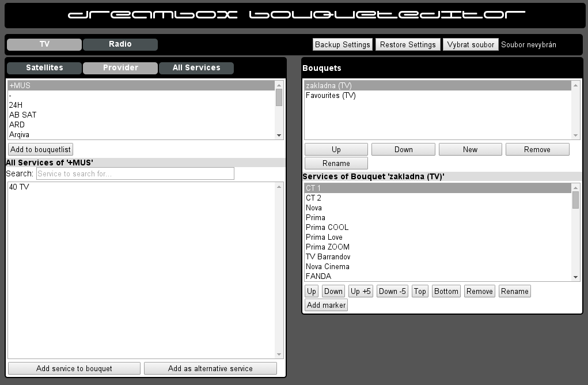Click provider list scroll up arrow
Viewport: 588px width, 385px height.
tap(279, 85)
